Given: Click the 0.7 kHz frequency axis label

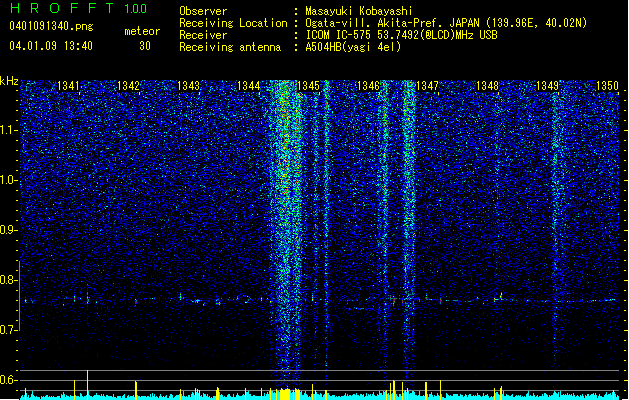Looking at the screenshot, I should point(9,330).
